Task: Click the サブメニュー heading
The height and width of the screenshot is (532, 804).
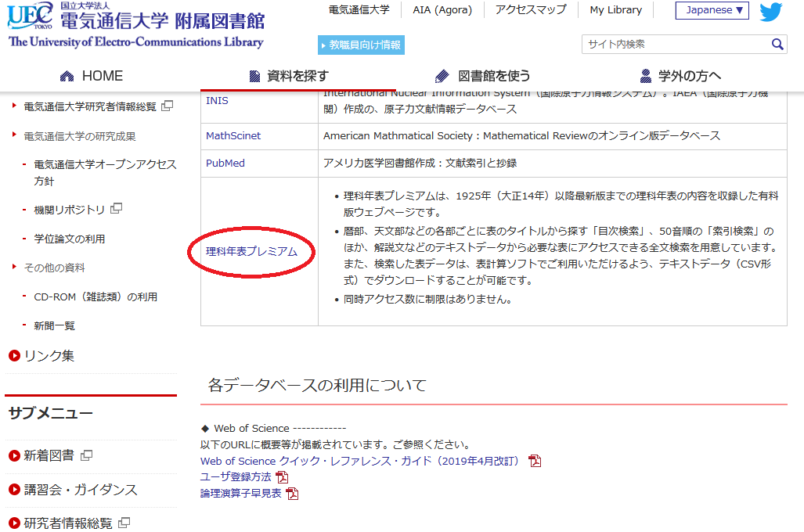Action: click(x=51, y=413)
